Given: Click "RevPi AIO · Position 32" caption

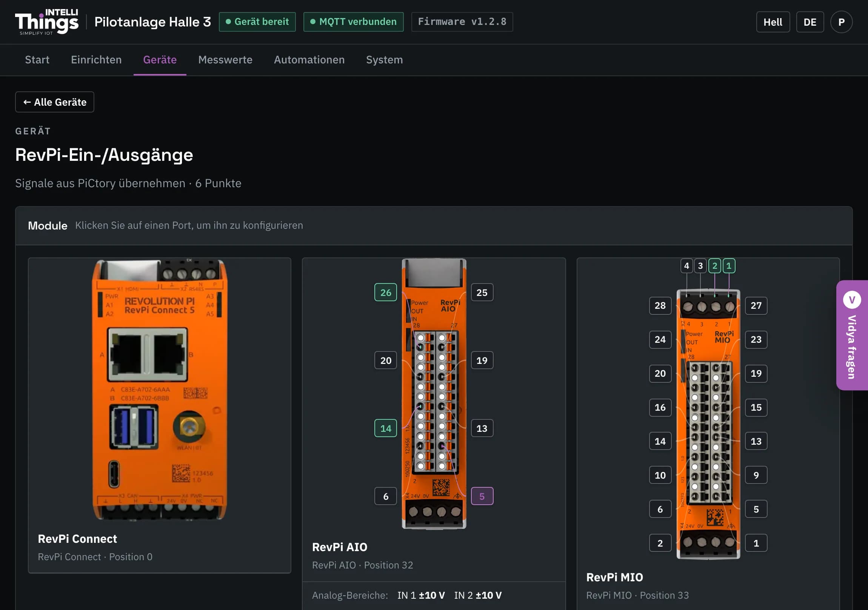Looking at the screenshot, I should (363, 565).
